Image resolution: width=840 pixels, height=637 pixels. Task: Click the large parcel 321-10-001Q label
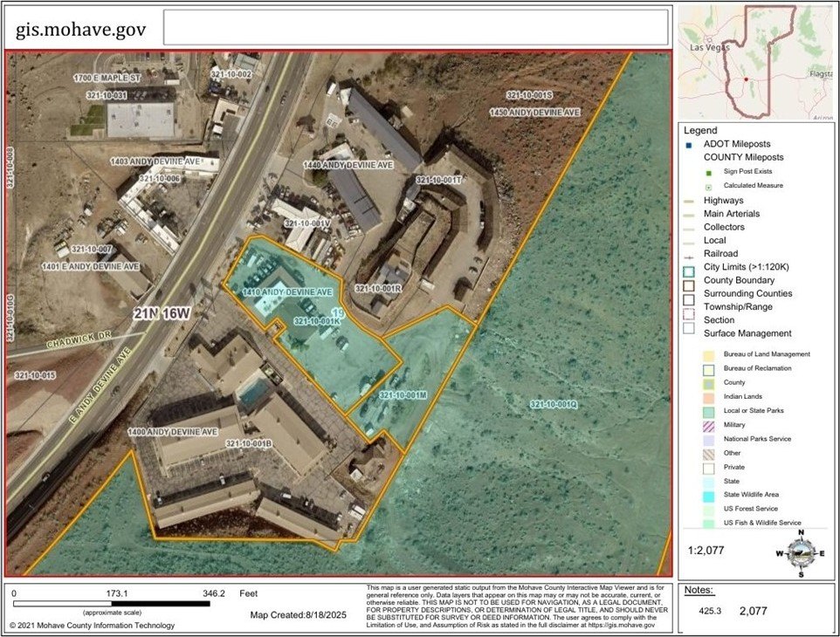tap(554, 404)
